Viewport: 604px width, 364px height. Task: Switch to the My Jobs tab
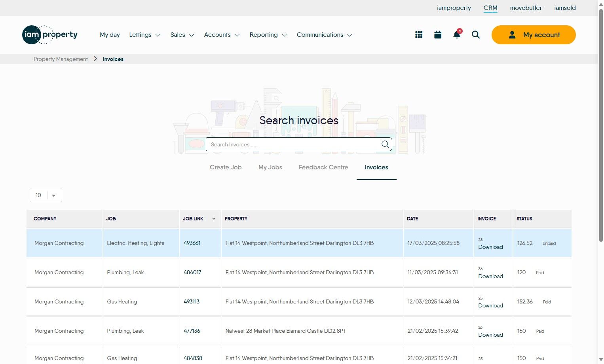(x=270, y=167)
